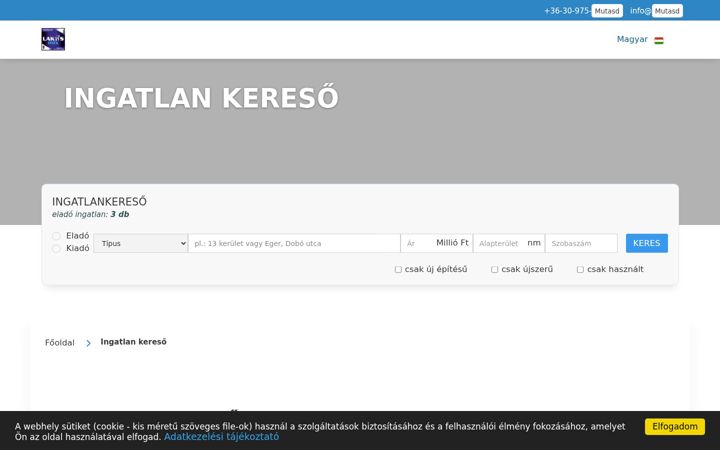Click the breadcrumb chevron after Főoldal
Screen dimensions: 720x450
[88, 343]
